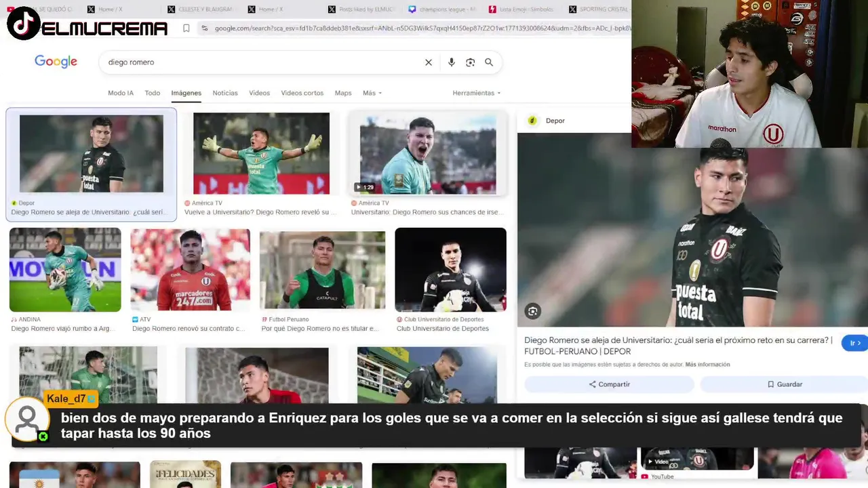Open the ATV red marcadores247 jersey thumbnail
Viewport: 868px width, 488px height.
190,270
